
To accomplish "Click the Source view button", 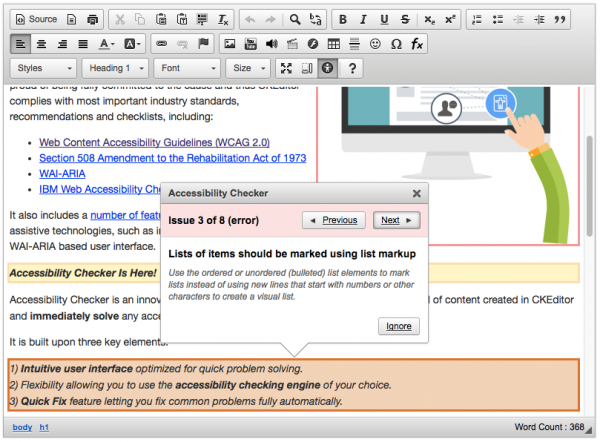I will click(36, 19).
